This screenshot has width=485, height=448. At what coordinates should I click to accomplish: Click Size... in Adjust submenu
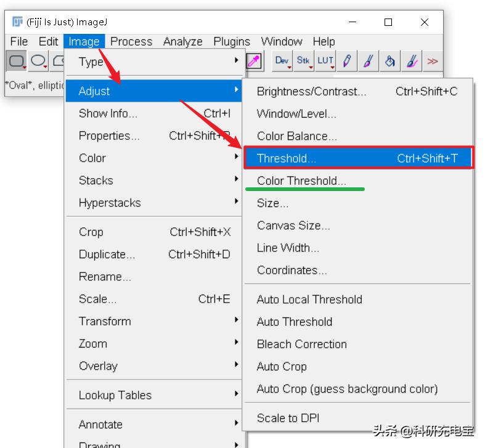click(358, 203)
